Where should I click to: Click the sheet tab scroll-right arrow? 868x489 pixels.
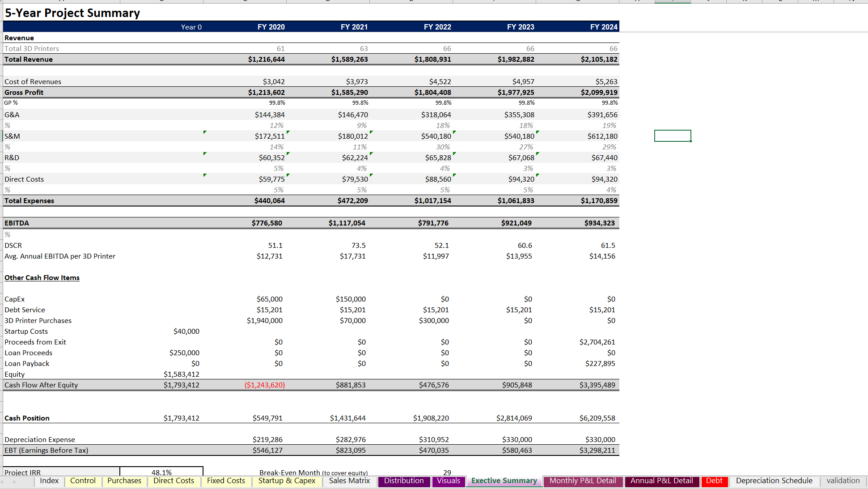tap(14, 482)
